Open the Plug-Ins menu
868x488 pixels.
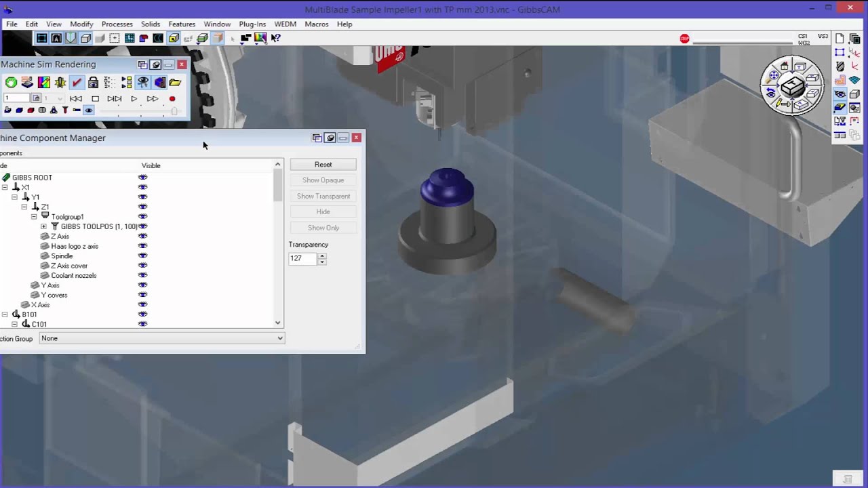coord(252,24)
